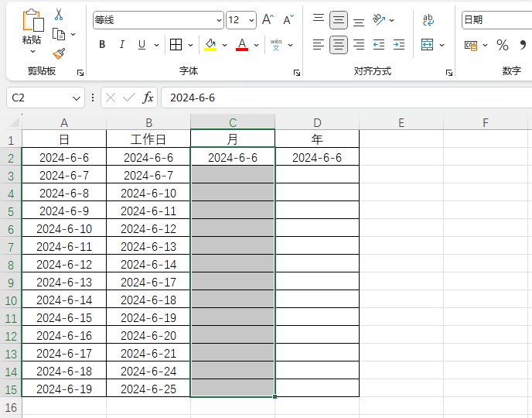Confirm formula bar entry checkmark
The width and height of the screenshot is (532, 418).
coord(129,98)
